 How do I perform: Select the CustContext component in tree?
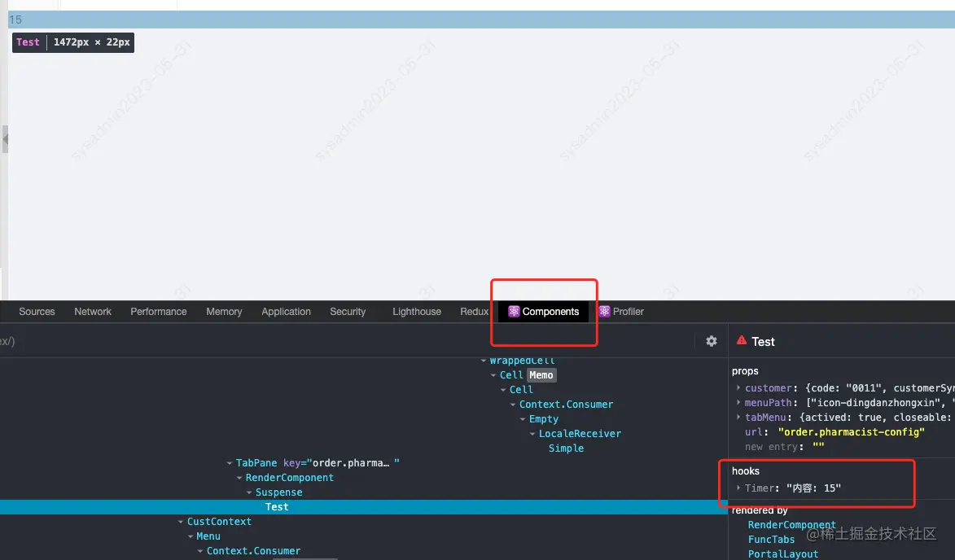pyautogui.click(x=219, y=522)
